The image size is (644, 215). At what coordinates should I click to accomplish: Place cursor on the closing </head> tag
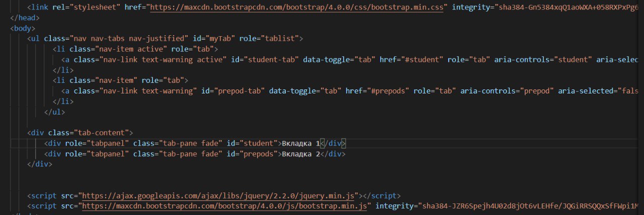tap(25, 18)
